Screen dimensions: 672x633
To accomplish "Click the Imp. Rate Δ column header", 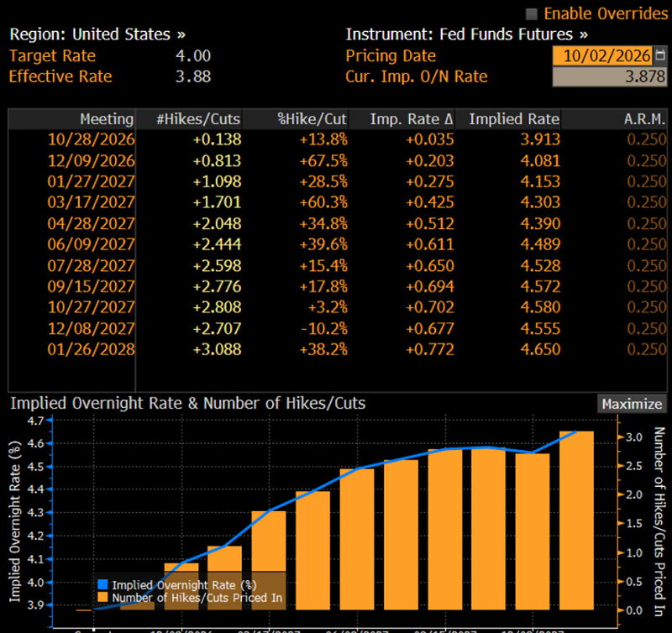I will pyautogui.click(x=402, y=119).
